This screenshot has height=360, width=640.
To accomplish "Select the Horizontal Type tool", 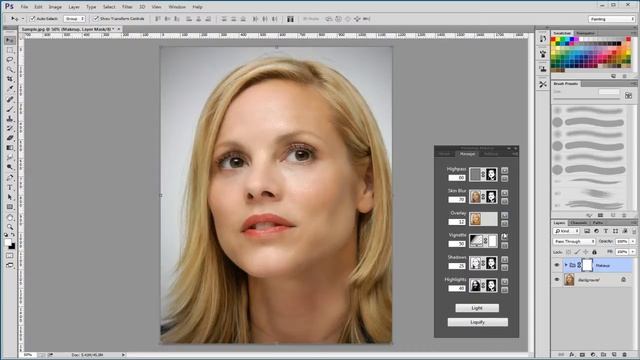I will pos(10,187).
